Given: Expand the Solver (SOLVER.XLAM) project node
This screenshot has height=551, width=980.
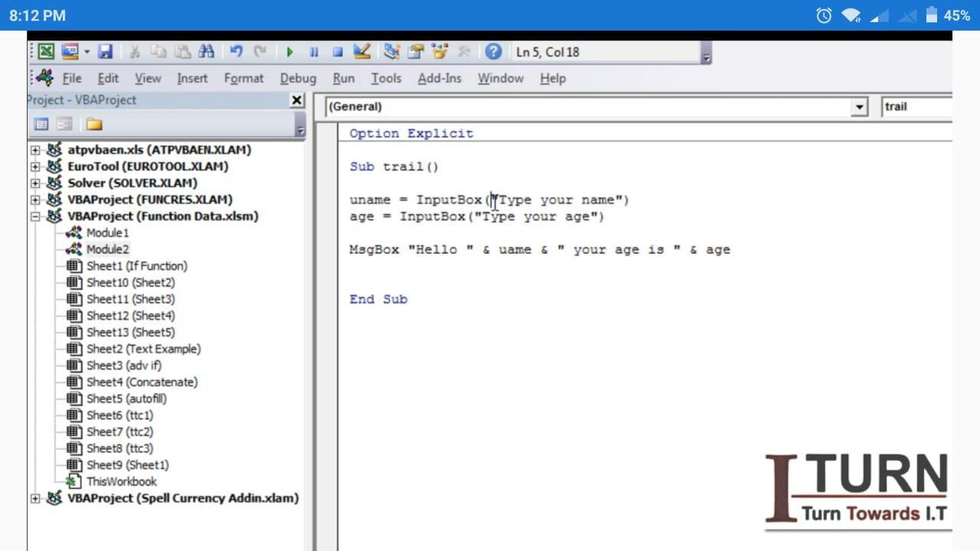Looking at the screenshot, I should coord(35,183).
